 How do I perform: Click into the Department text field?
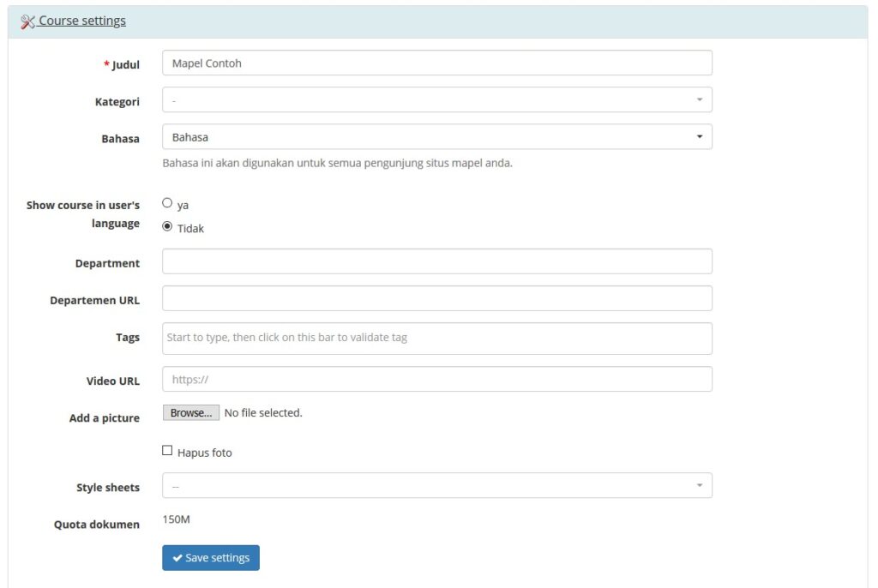(436, 261)
